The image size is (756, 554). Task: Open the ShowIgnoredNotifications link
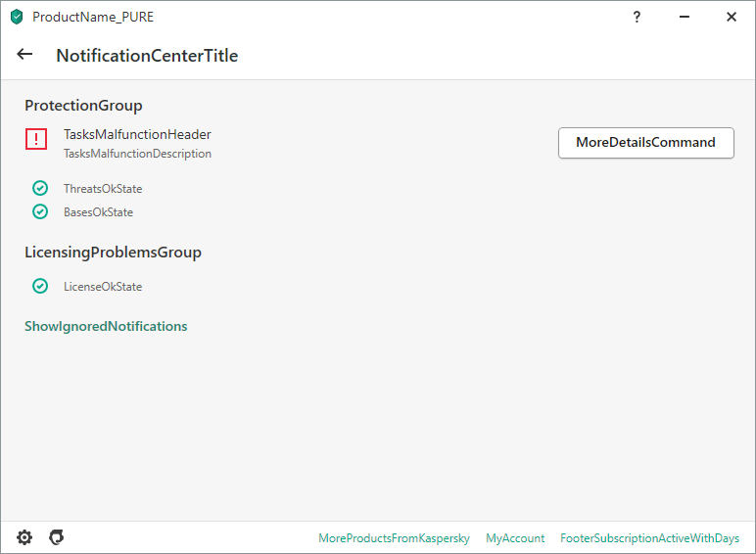tap(106, 326)
